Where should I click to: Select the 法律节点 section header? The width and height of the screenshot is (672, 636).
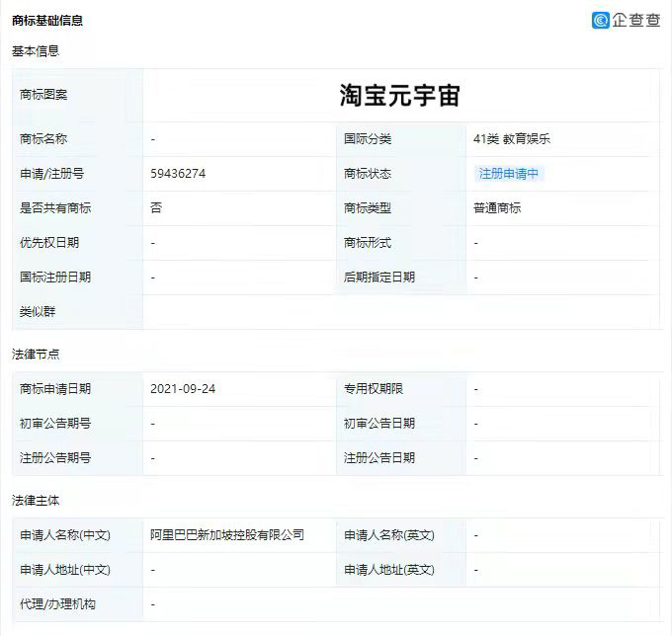(x=36, y=354)
